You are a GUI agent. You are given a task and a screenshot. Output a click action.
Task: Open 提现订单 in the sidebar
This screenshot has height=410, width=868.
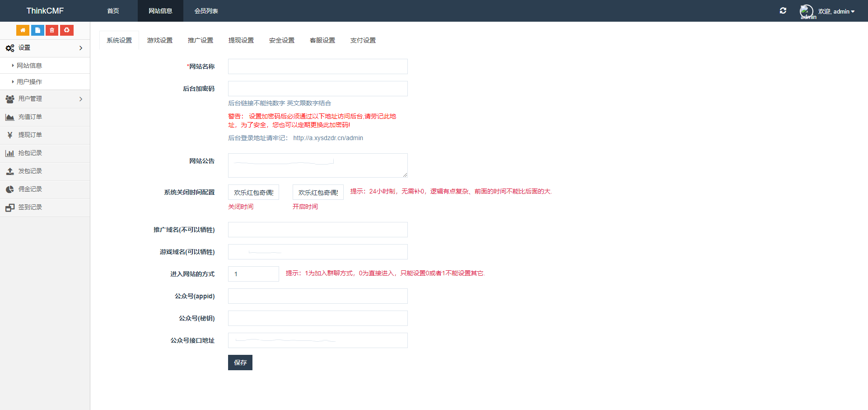coord(45,135)
